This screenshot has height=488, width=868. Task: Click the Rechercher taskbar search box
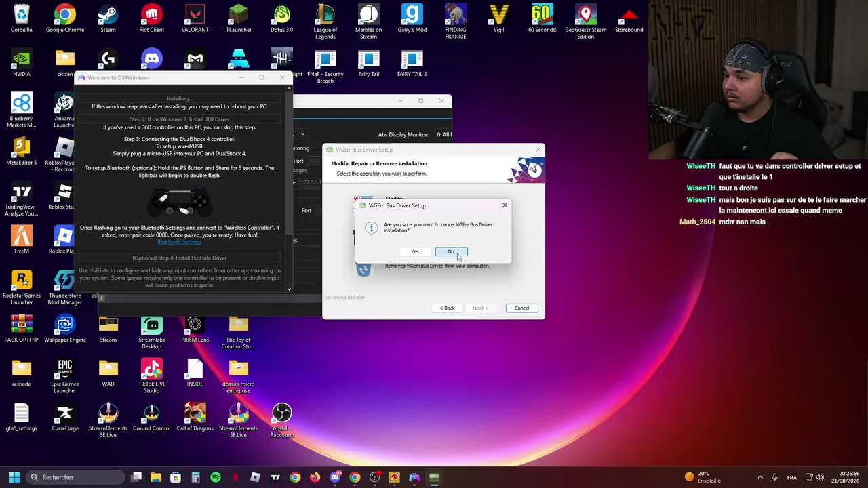point(76,477)
